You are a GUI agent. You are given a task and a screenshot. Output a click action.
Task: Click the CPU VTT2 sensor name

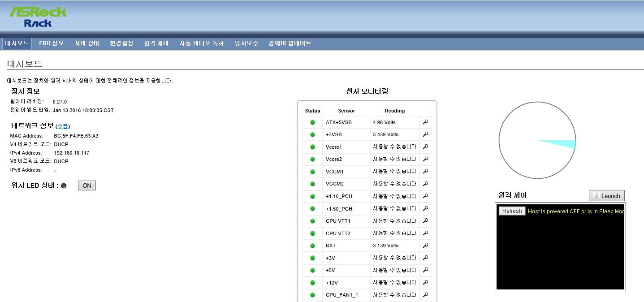click(x=338, y=233)
